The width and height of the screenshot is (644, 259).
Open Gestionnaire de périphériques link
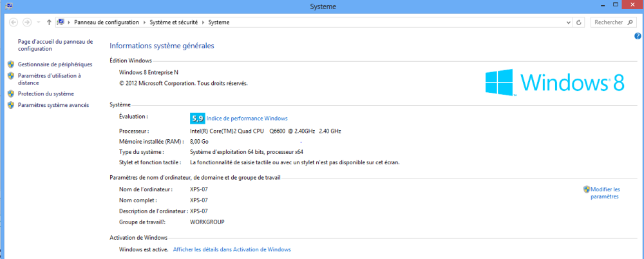[55, 64]
